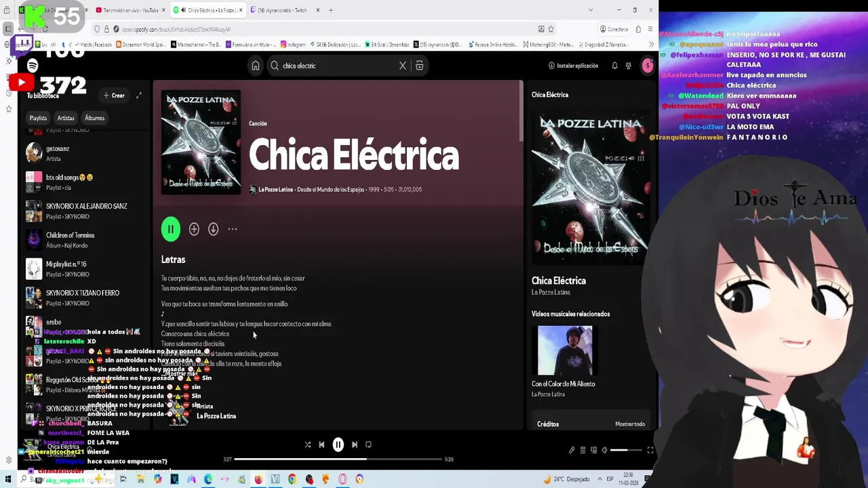Screen dimensions: 868x488
Task: Open the queue icon
Action: [583, 450]
